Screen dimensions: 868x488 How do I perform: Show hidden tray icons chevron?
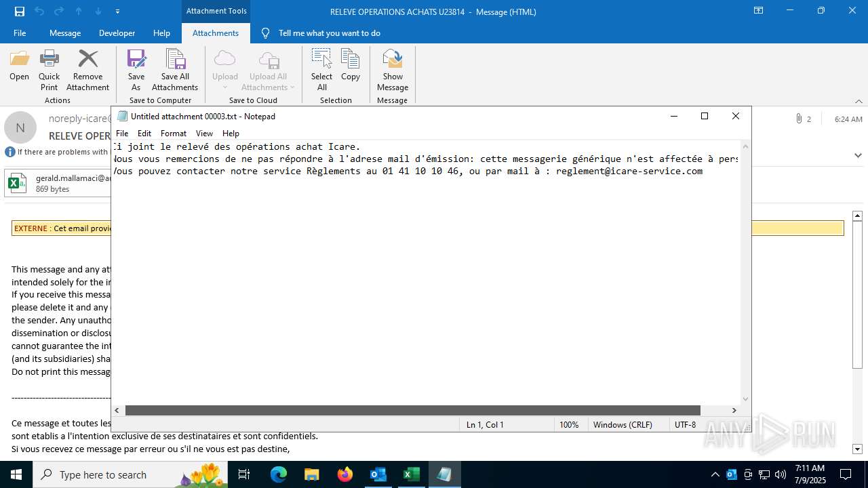click(715, 474)
